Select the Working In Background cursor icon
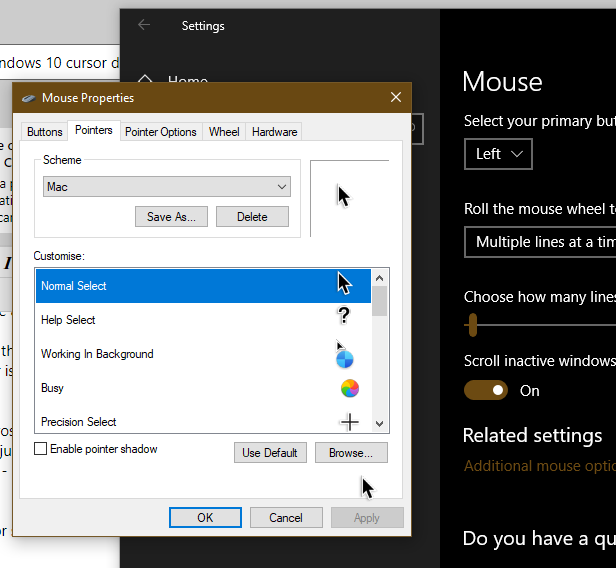 click(x=344, y=354)
